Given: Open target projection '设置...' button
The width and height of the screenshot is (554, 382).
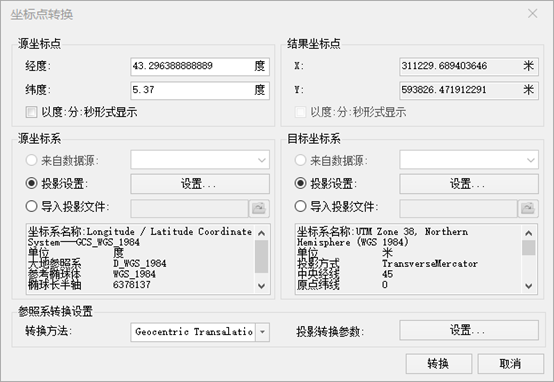Looking at the screenshot, I should [468, 183].
